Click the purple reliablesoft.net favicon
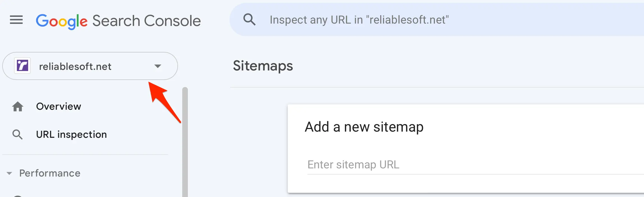The height and width of the screenshot is (197, 644). pyautogui.click(x=22, y=66)
